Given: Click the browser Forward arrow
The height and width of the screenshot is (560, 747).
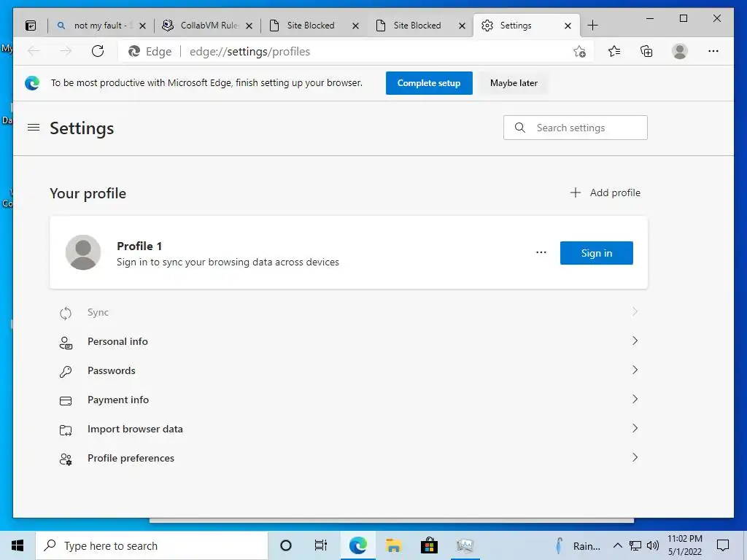Looking at the screenshot, I should [65, 52].
